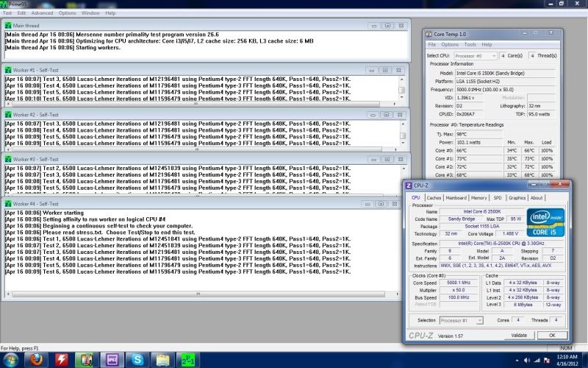Show hidden system tray icons arrow
The width and height of the screenshot is (588, 368).
coord(517,361)
